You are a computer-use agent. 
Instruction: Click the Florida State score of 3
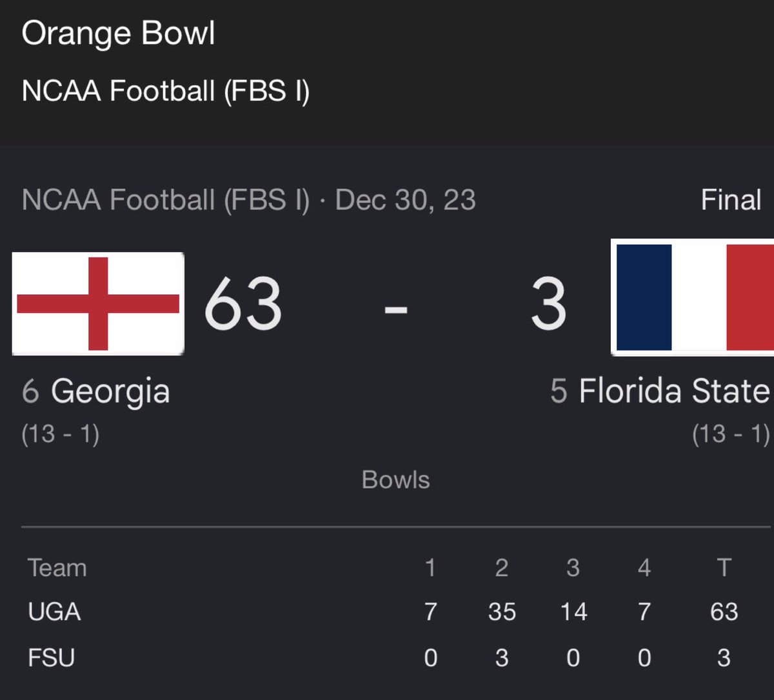549,304
